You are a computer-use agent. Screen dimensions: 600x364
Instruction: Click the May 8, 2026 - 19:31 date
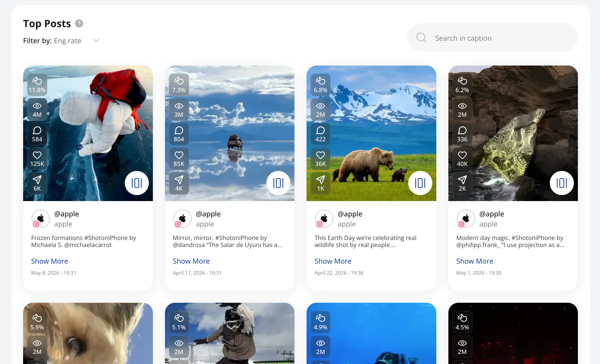click(53, 273)
